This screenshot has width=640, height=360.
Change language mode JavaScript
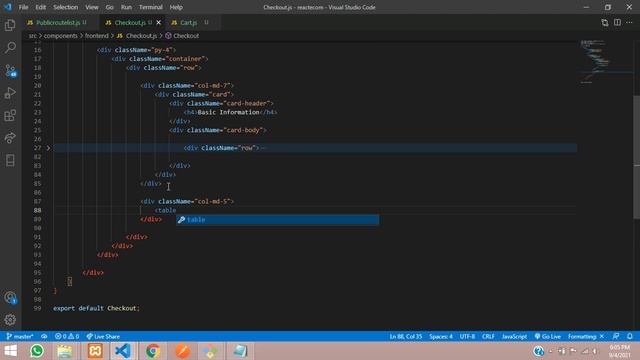[514, 336]
